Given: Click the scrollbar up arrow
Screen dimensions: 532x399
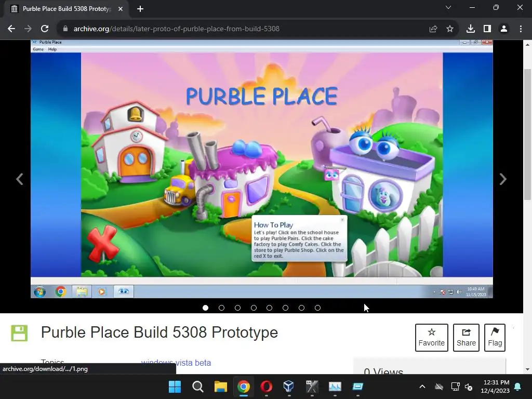Looking at the screenshot, I should pos(527,45).
